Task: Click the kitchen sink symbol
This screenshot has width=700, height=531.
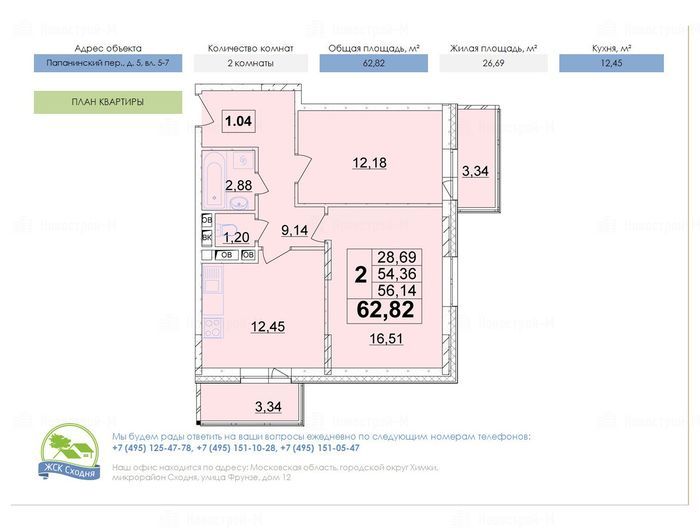Action: coord(212,279)
